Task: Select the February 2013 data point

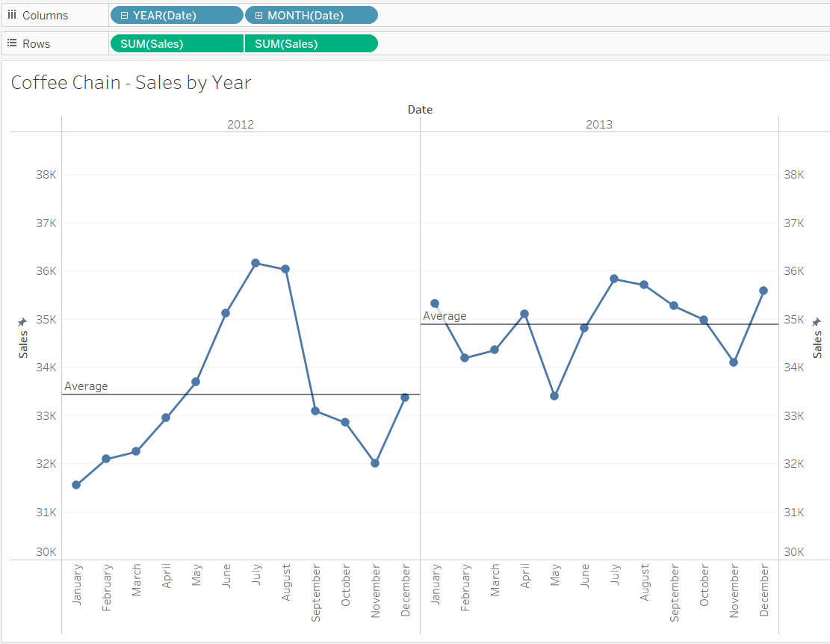Action: pos(465,359)
